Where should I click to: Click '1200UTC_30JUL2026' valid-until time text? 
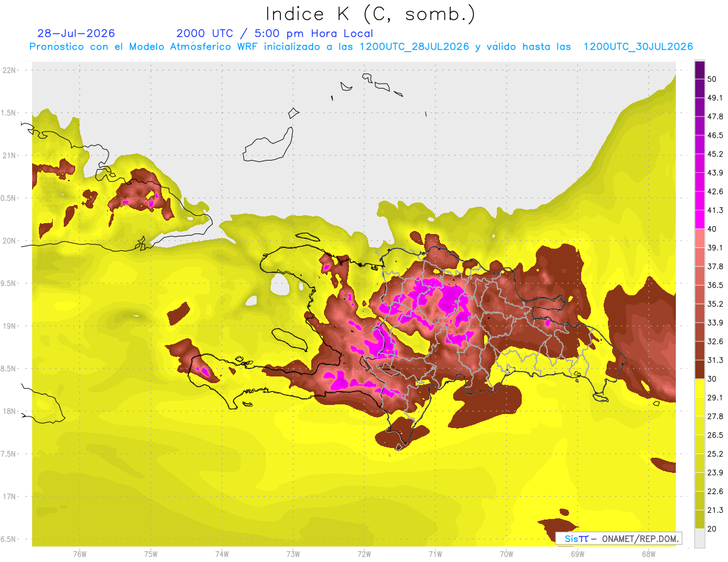pos(638,47)
